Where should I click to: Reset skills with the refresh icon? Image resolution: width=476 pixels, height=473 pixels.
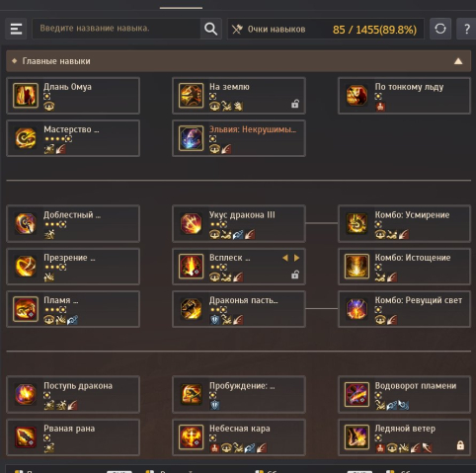440,29
